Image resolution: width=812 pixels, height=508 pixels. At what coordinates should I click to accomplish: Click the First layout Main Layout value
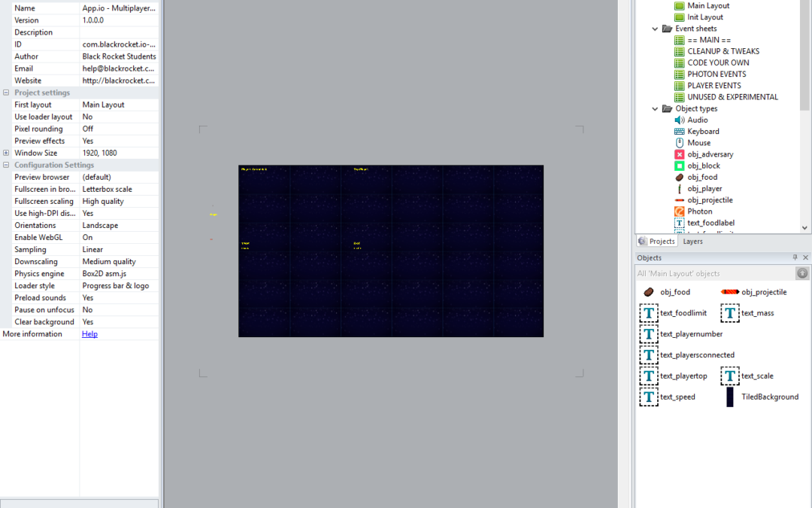[x=120, y=105]
